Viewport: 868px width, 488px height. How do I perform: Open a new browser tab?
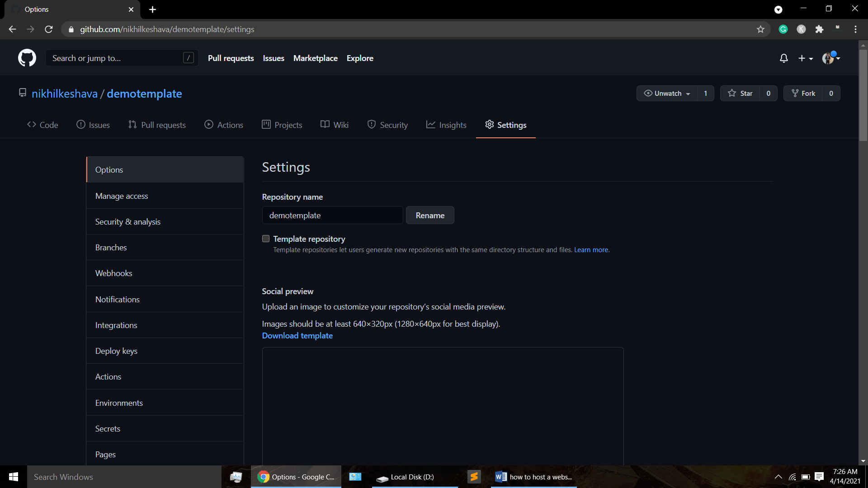pyautogui.click(x=152, y=9)
